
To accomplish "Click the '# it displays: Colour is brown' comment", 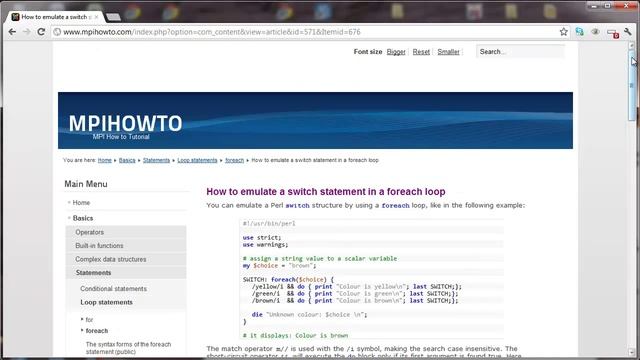I will click(296, 336).
